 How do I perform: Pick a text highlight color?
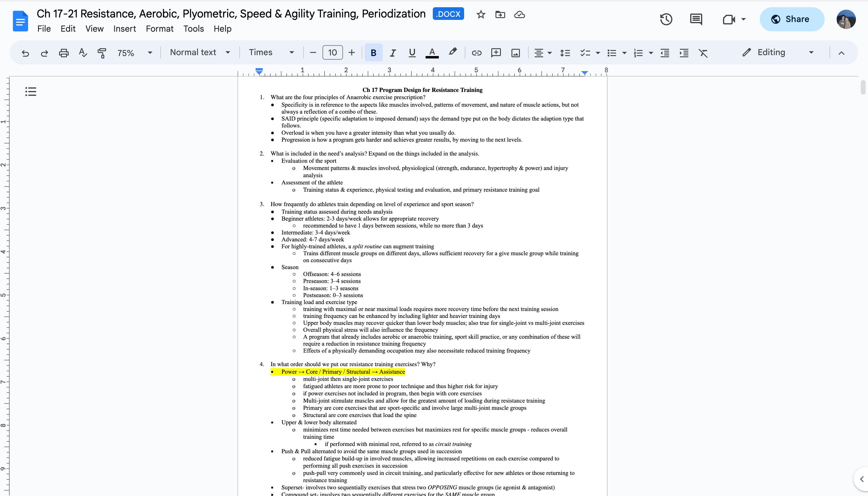coord(452,52)
